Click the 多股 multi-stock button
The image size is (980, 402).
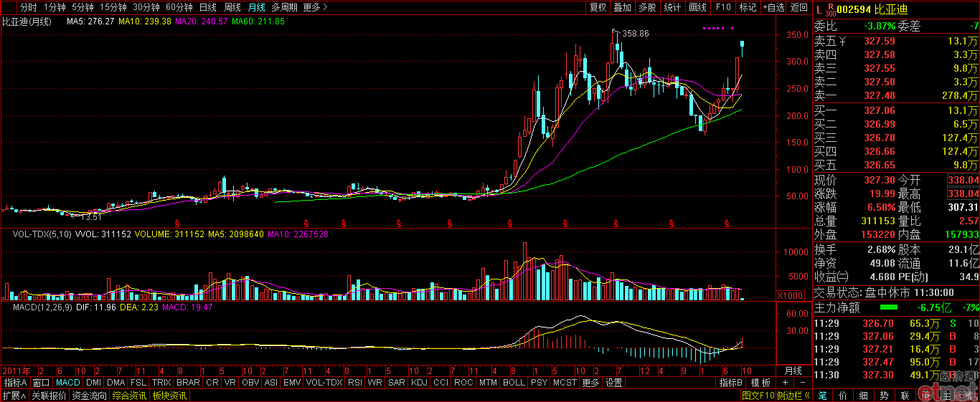pos(647,7)
